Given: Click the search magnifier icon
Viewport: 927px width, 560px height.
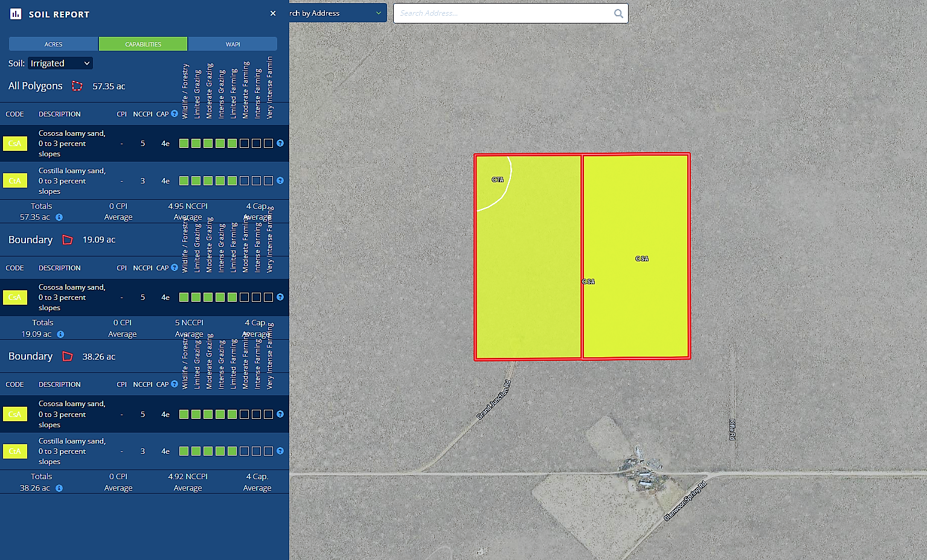Looking at the screenshot, I should point(618,13).
